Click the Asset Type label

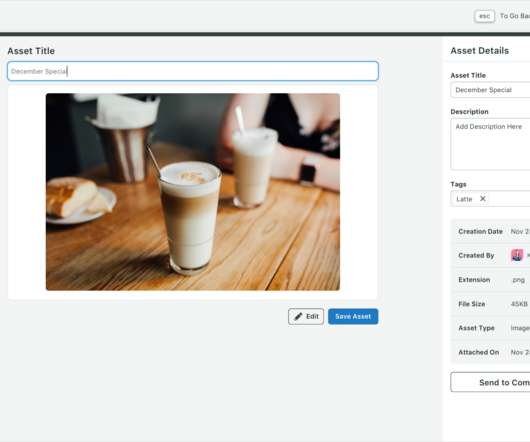[x=476, y=328]
